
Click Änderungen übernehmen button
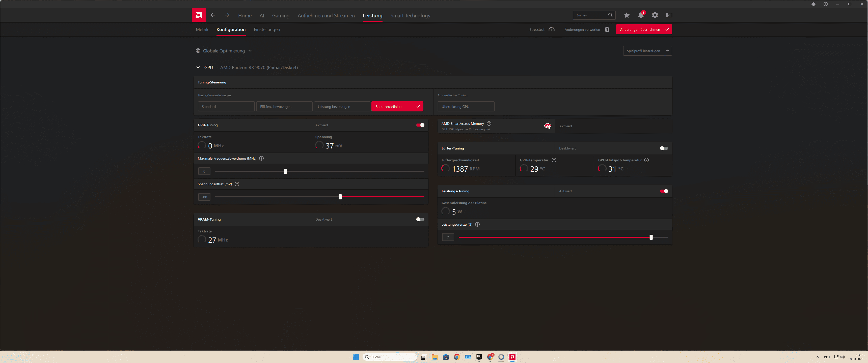click(x=644, y=29)
